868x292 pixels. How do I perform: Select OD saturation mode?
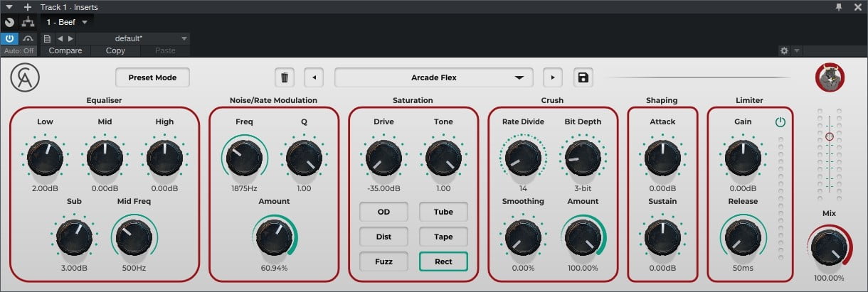(x=383, y=212)
